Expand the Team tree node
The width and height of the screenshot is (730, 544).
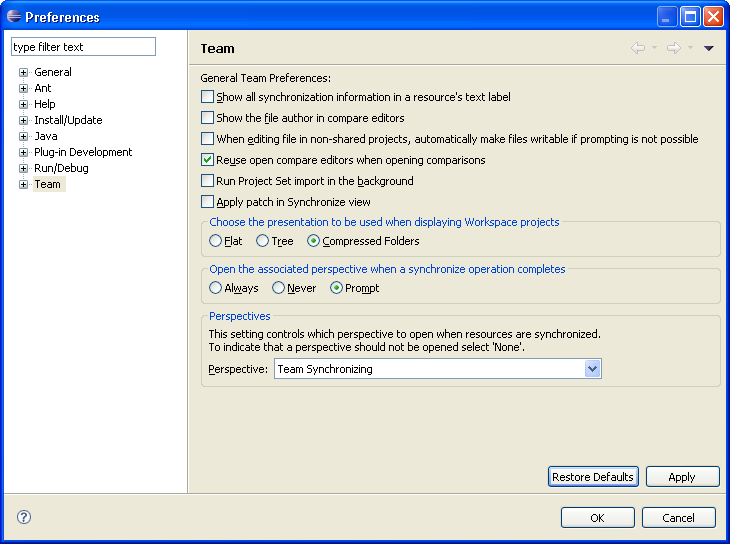[x=23, y=184]
